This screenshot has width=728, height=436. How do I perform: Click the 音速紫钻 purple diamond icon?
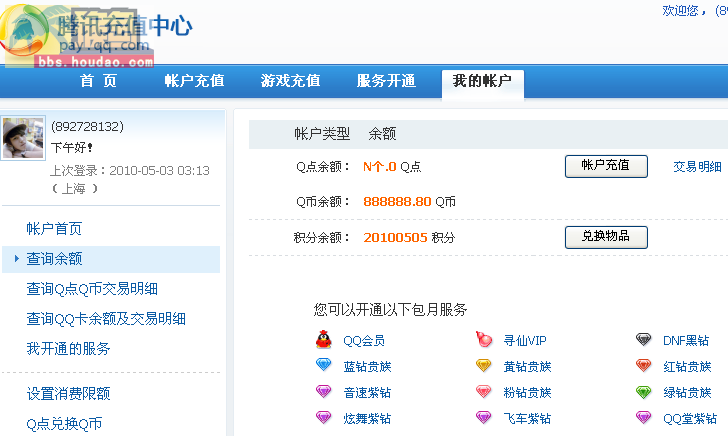(323, 391)
